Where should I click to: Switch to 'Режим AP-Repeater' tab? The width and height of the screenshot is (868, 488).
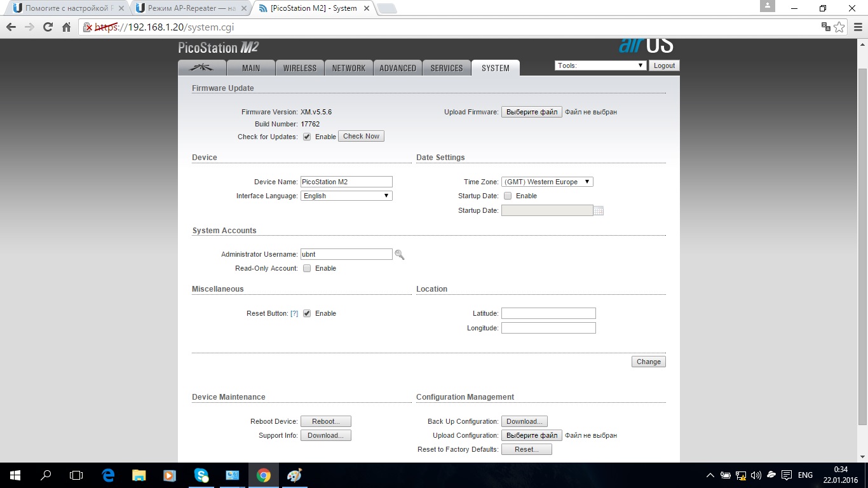tap(191, 8)
